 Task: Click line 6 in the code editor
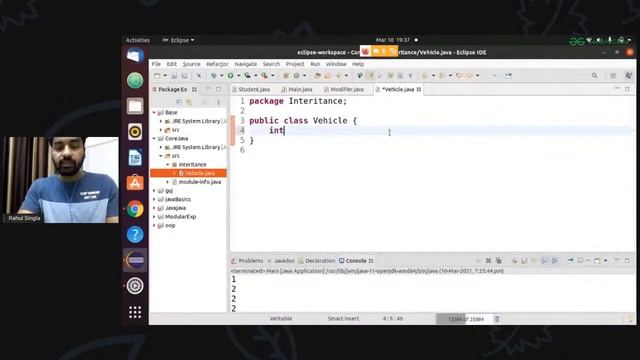coord(433,150)
